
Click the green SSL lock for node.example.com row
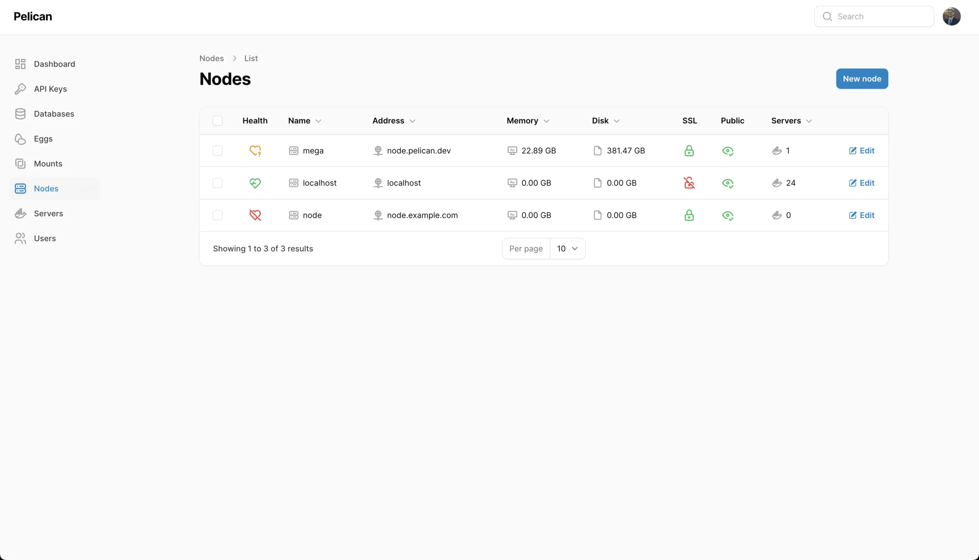click(x=689, y=215)
